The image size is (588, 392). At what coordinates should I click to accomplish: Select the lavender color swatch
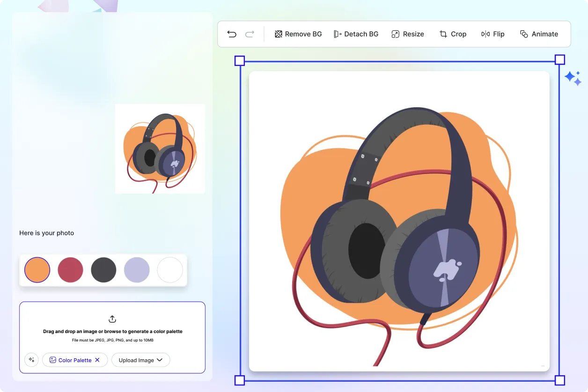click(x=137, y=270)
